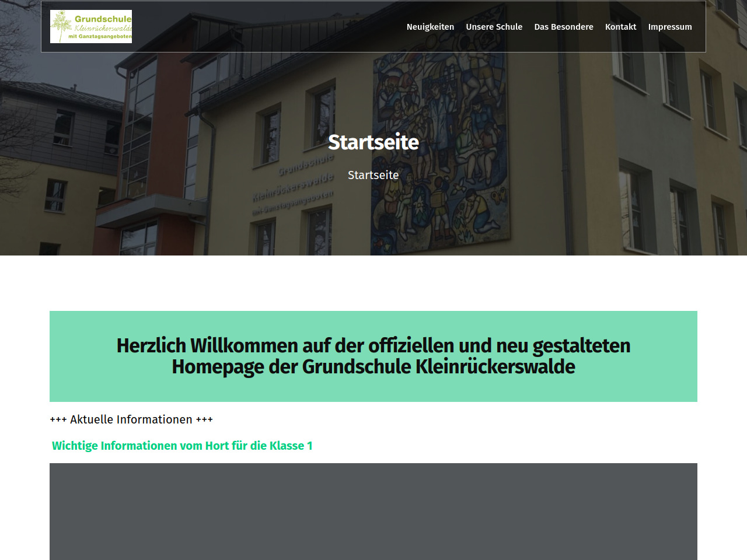This screenshot has height=560, width=747.
Task: Click the cursive "Kleinrückerswalde" text in the logo
Action: [x=103, y=28]
